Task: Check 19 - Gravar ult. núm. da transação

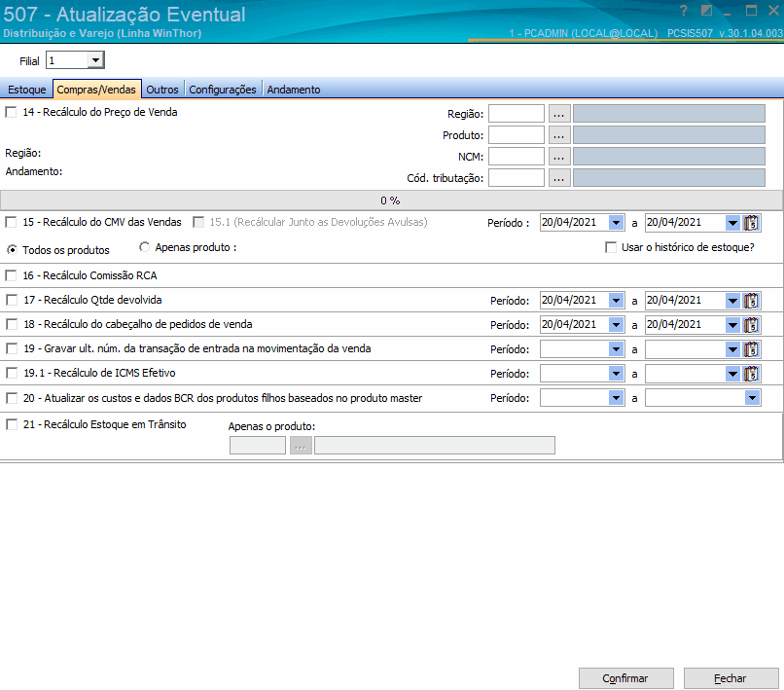Action: (12, 348)
